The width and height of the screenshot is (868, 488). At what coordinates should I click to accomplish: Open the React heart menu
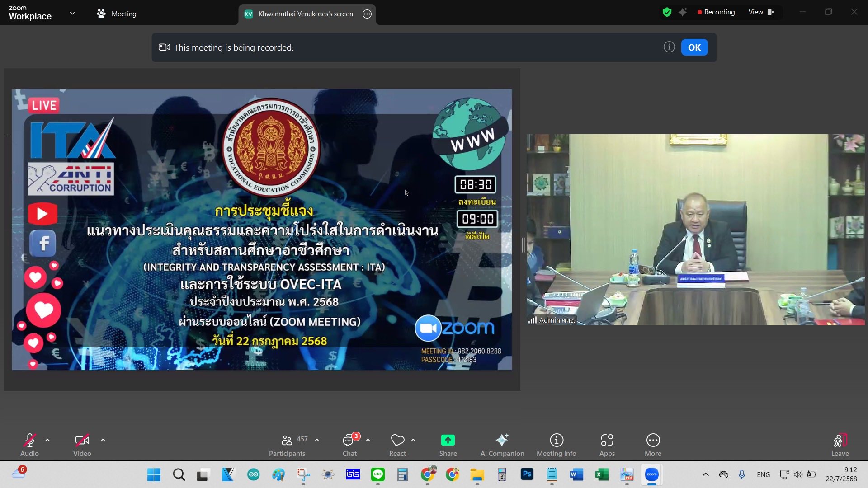(397, 440)
